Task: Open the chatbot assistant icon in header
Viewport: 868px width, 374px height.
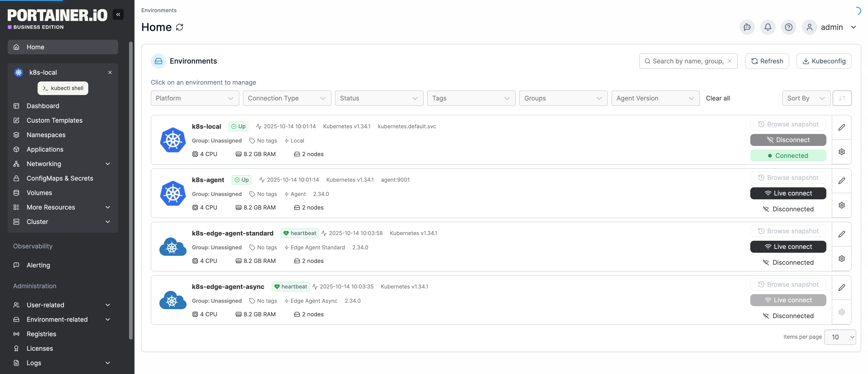Action: 747,27
